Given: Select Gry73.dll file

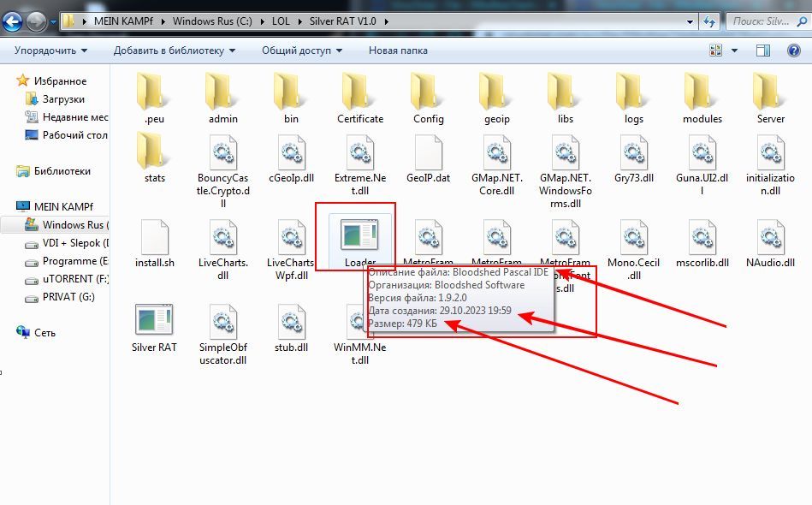Looking at the screenshot, I should [633, 159].
